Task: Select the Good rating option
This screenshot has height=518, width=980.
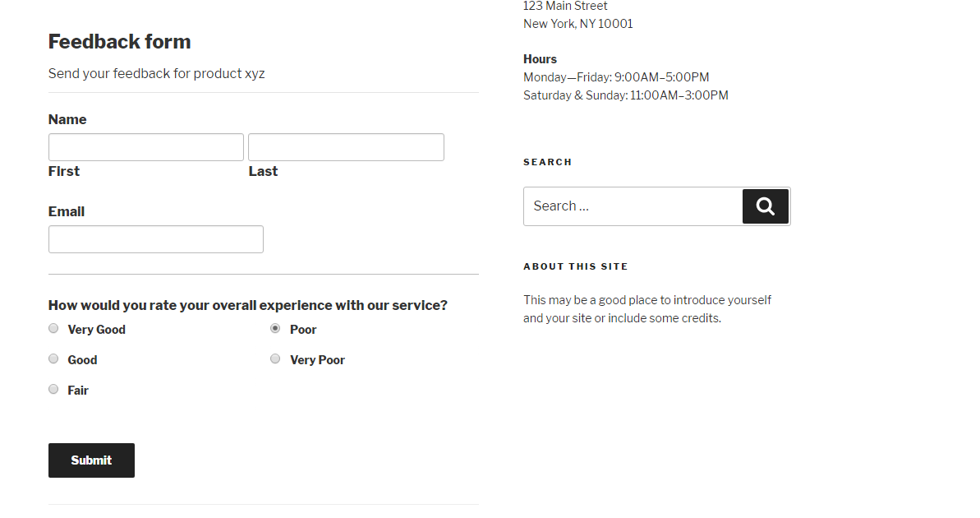Action: pos(53,358)
